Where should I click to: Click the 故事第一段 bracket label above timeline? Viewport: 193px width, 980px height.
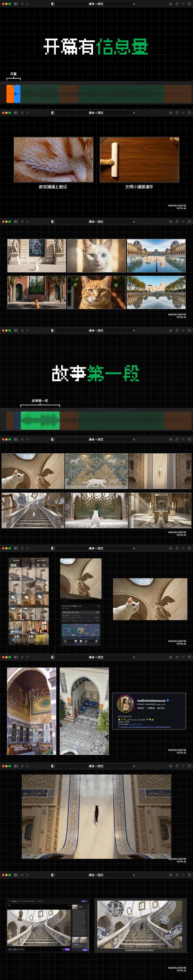(x=40, y=401)
